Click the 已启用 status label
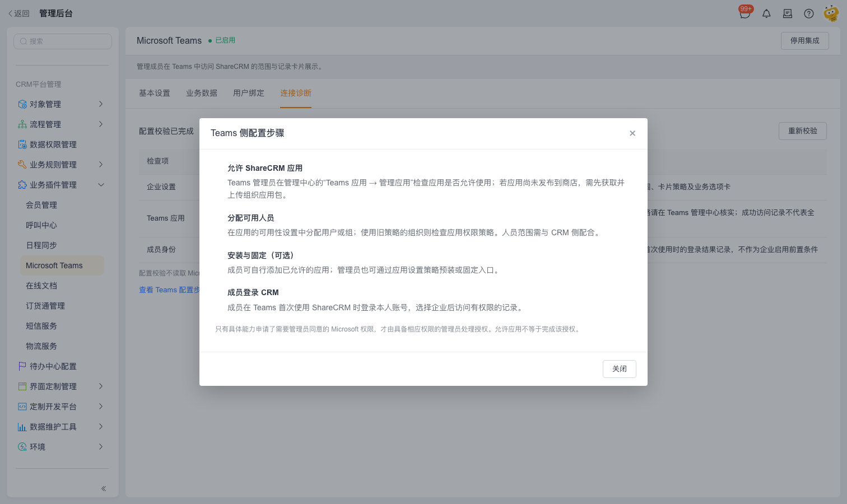Viewport: 847px width, 504px height. pos(225,40)
